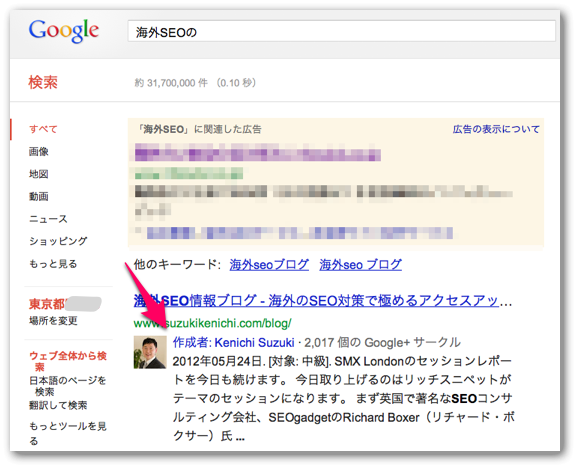576x467 pixels.
Task: Open the 検索 heading link
Action: (x=43, y=82)
